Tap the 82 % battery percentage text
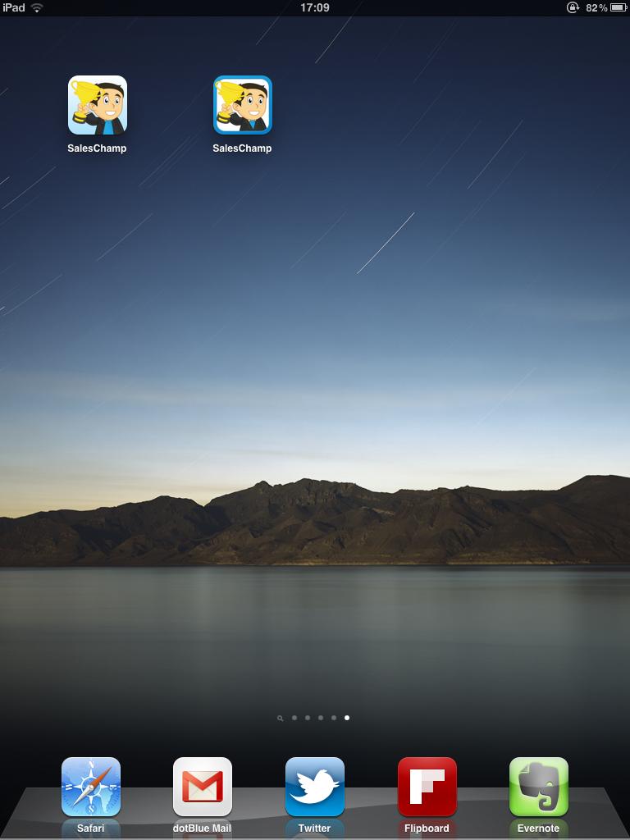This screenshot has height=840, width=630. click(596, 7)
